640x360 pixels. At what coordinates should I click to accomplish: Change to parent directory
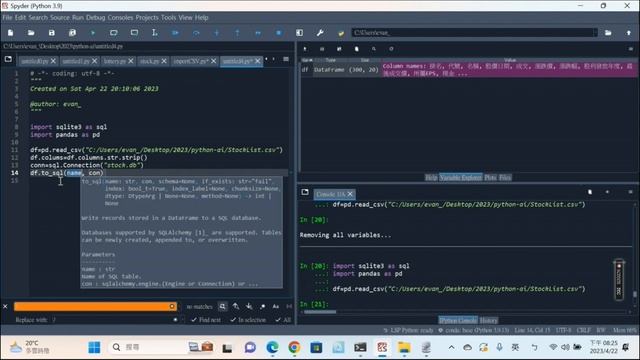tap(629, 33)
